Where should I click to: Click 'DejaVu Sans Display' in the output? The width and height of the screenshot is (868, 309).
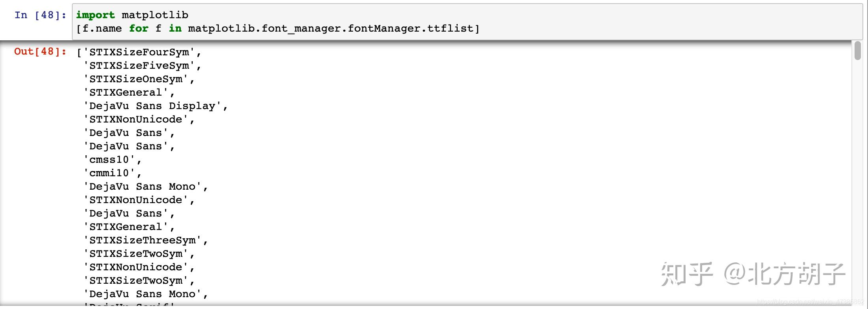pos(152,106)
